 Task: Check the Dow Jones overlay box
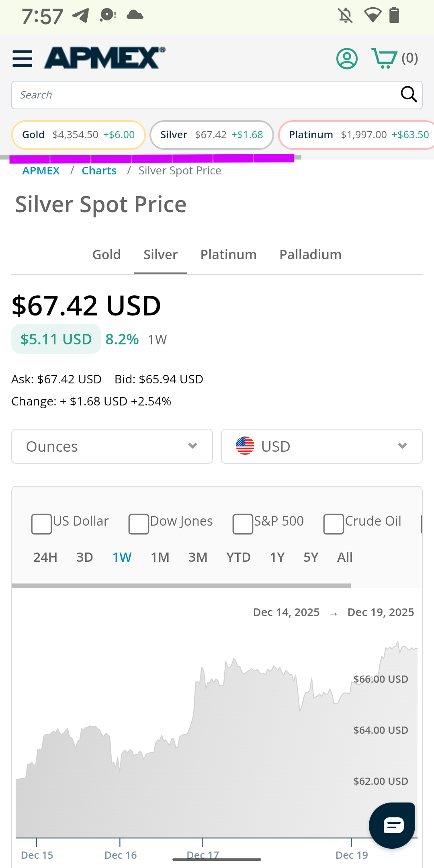(139, 524)
